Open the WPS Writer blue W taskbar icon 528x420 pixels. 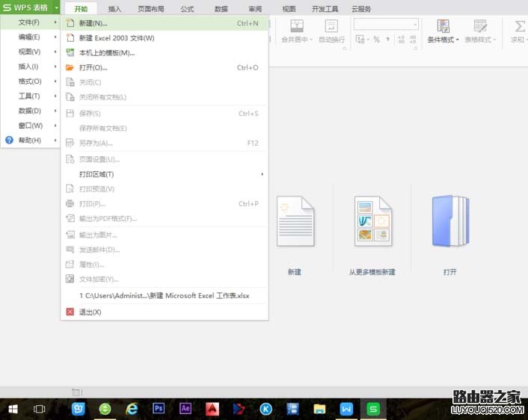(346, 410)
